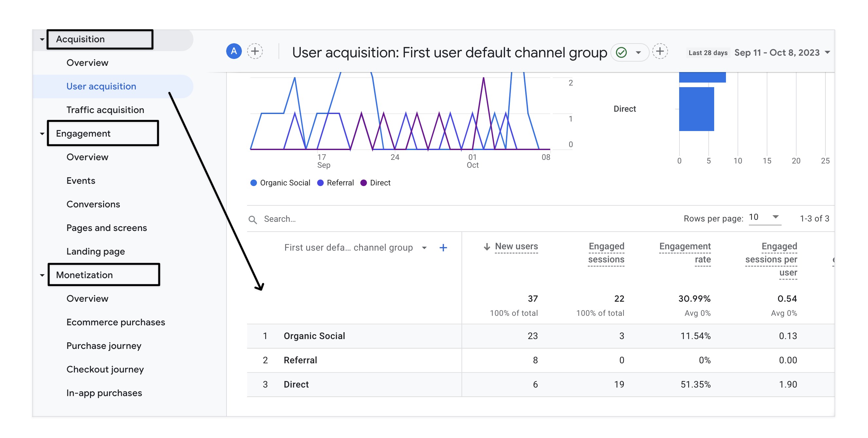Toggle Referral legend dot
This screenshot has height=438, width=868.
point(320,183)
